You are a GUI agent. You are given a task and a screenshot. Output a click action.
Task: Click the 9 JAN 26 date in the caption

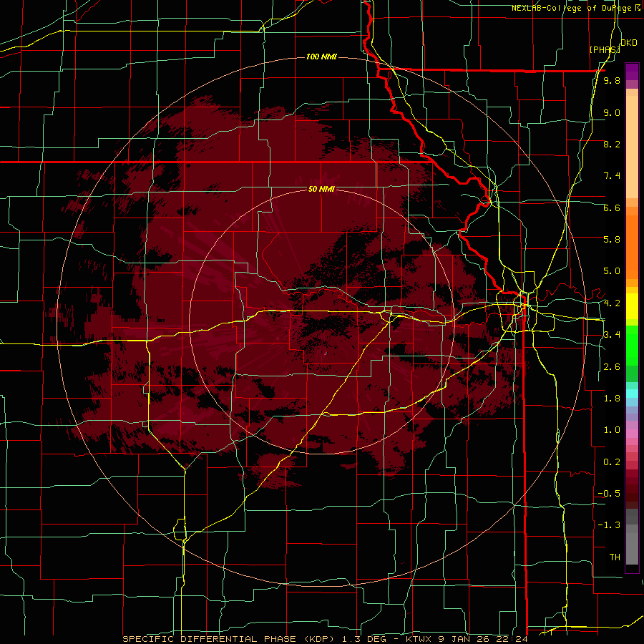[464, 639]
